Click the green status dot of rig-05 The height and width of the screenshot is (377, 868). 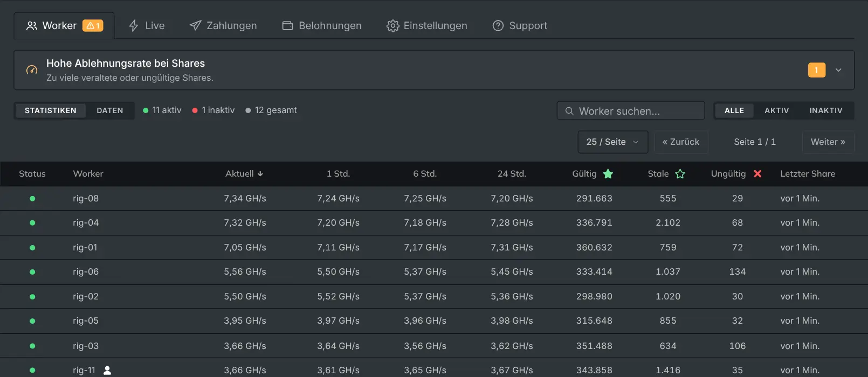coord(32,321)
